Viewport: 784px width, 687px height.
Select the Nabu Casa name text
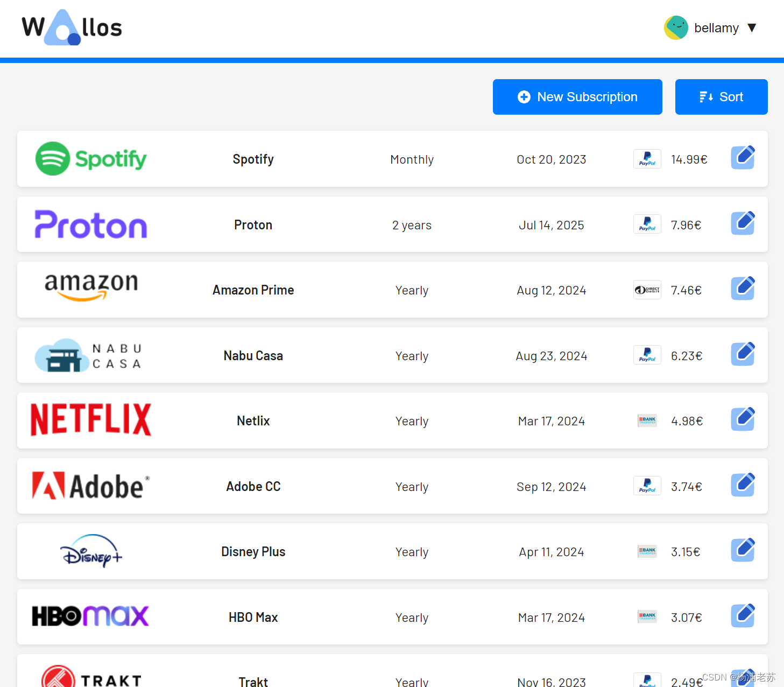point(253,356)
